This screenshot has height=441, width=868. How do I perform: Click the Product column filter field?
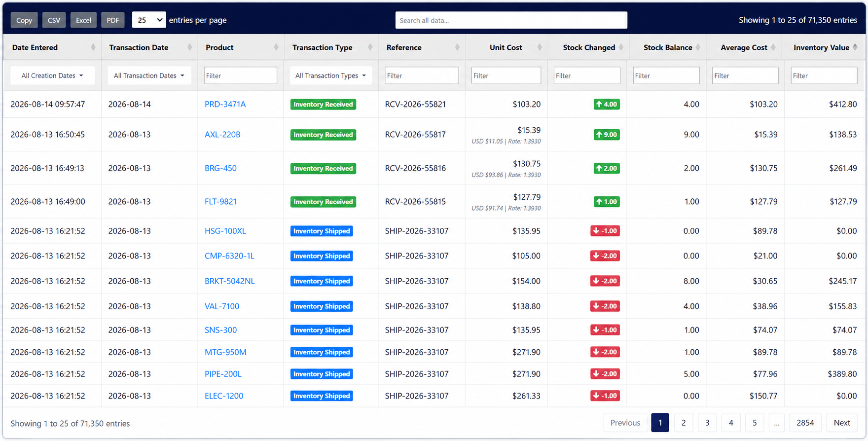tap(241, 75)
